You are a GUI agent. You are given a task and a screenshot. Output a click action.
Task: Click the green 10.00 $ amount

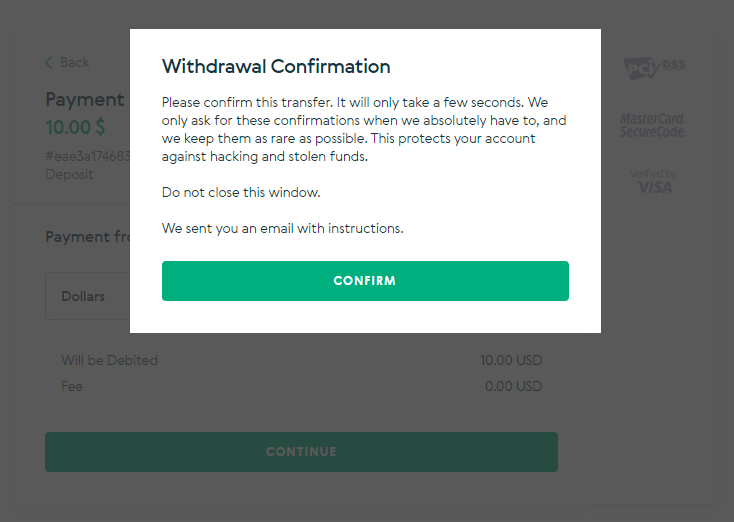pyautogui.click(x=75, y=127)
